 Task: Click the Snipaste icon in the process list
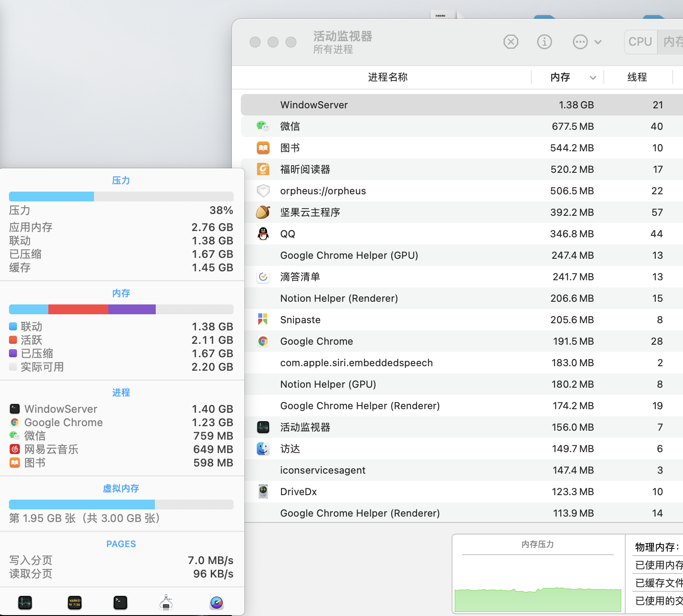(x=263, y=320)
